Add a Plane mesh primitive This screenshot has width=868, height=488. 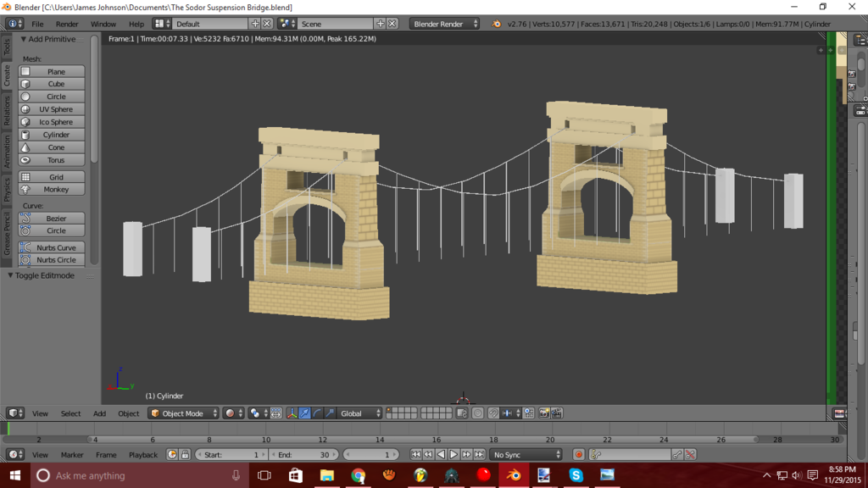52,71
